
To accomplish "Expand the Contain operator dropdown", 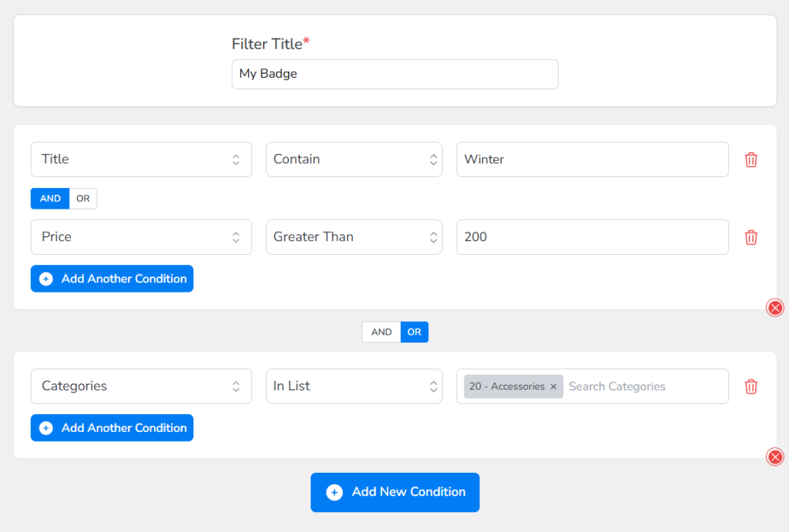I will tap(354, 159).
